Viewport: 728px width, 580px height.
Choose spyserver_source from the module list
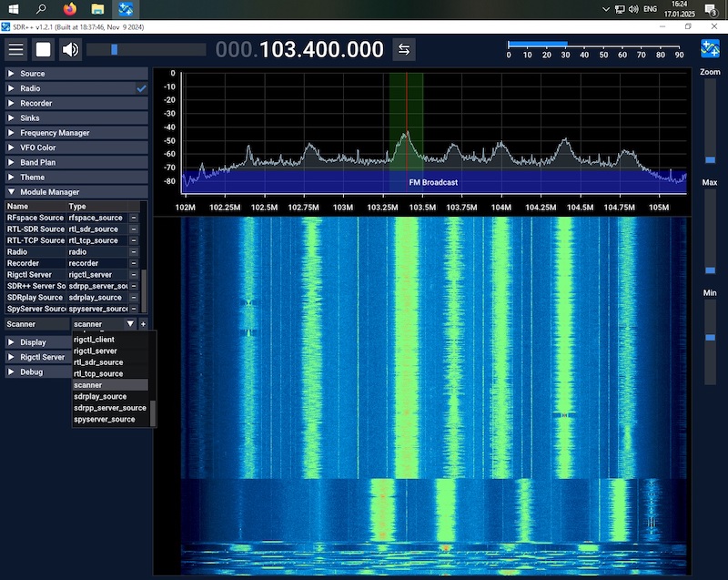coord(110,420)
